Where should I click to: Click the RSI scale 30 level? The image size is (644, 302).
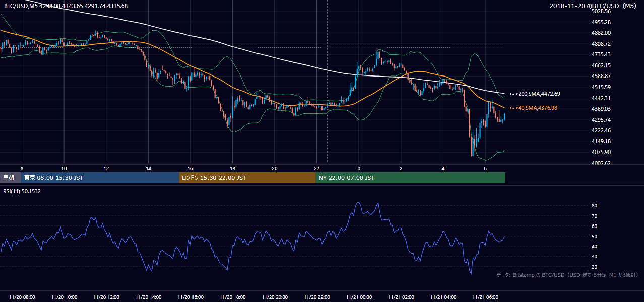595,257
